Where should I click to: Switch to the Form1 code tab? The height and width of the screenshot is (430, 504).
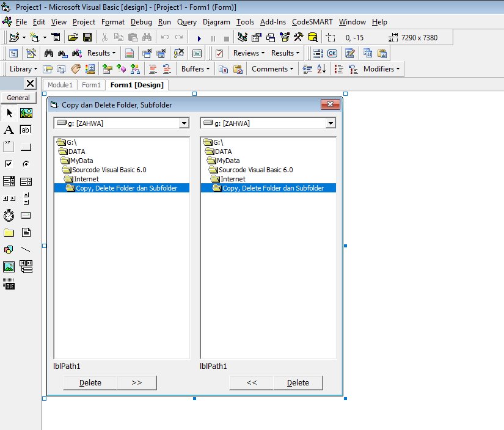pos(91,85)
